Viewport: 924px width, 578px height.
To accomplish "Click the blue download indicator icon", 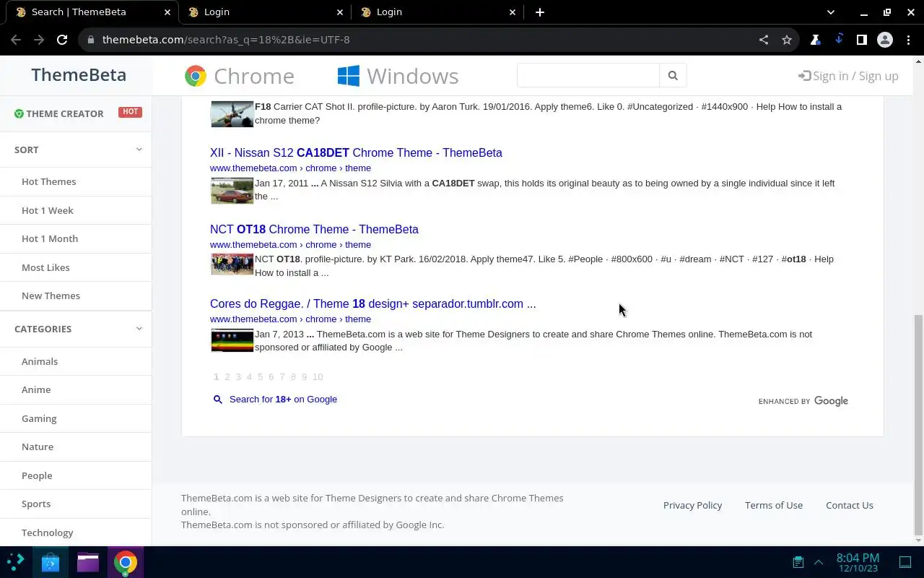I will tap(839, 39).
